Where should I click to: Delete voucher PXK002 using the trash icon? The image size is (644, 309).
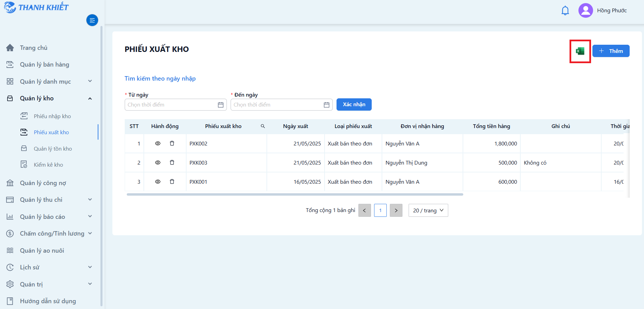click(x=172, y=143)
